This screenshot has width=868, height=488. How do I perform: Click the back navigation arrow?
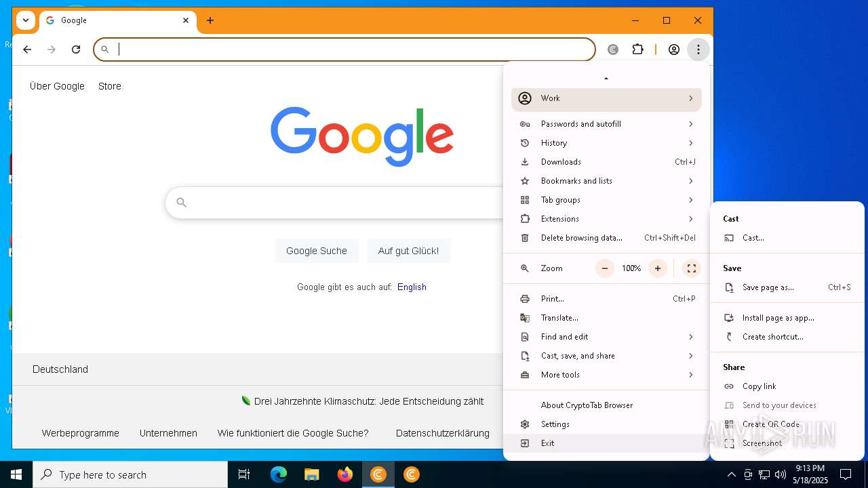pyautogui.click(x=27, y=49)
